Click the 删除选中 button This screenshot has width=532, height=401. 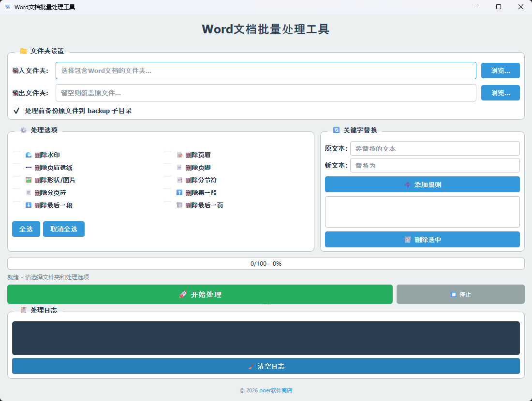coord(422,240)
